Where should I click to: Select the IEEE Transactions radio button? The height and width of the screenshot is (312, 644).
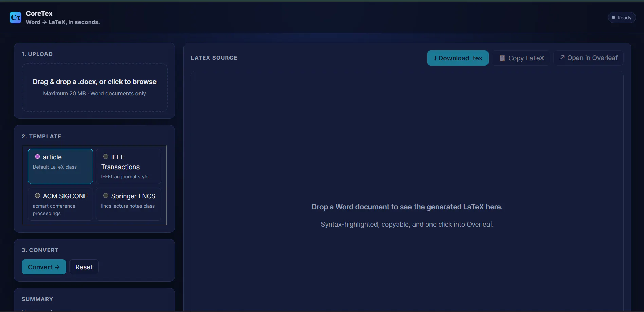(x=106, y=157)
